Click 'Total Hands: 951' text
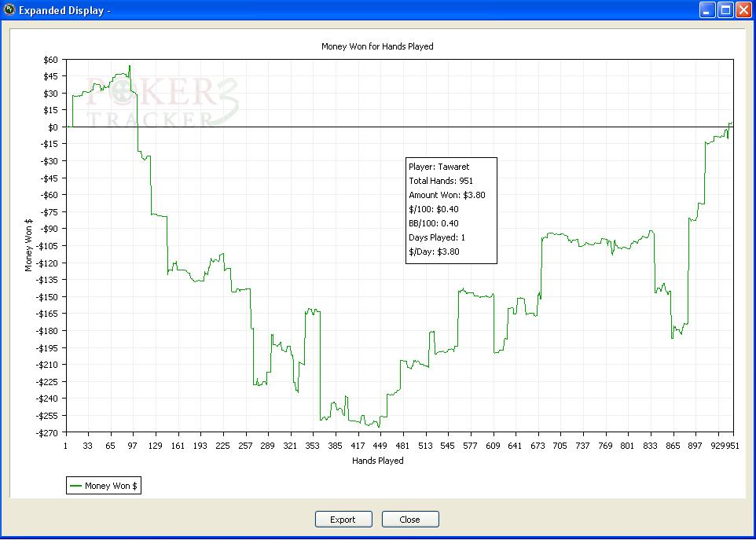 441,181
